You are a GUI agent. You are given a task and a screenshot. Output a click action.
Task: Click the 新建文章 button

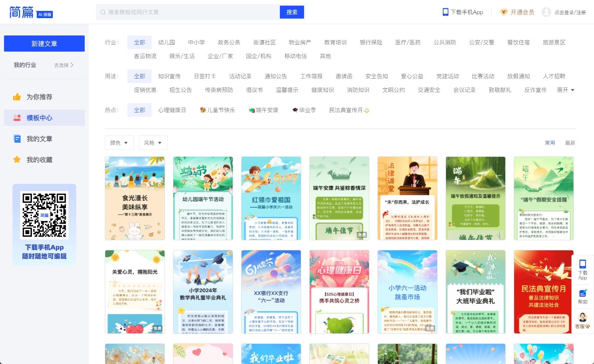(x=44, y=44)
